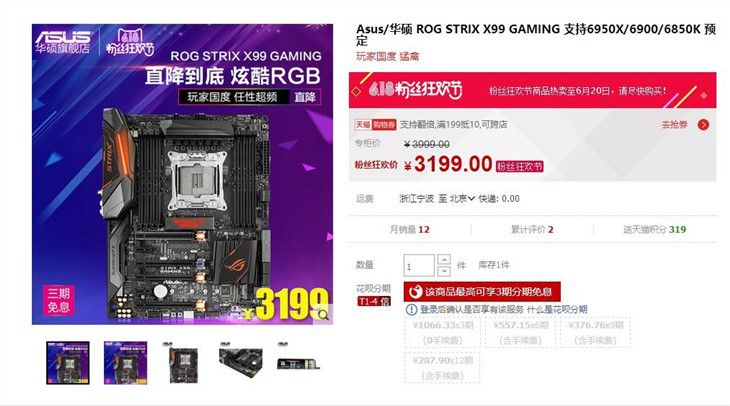This screenshot has height=406, width=730.
Task: Select the 376.76x9期 installment option
Action: (595, 332)
